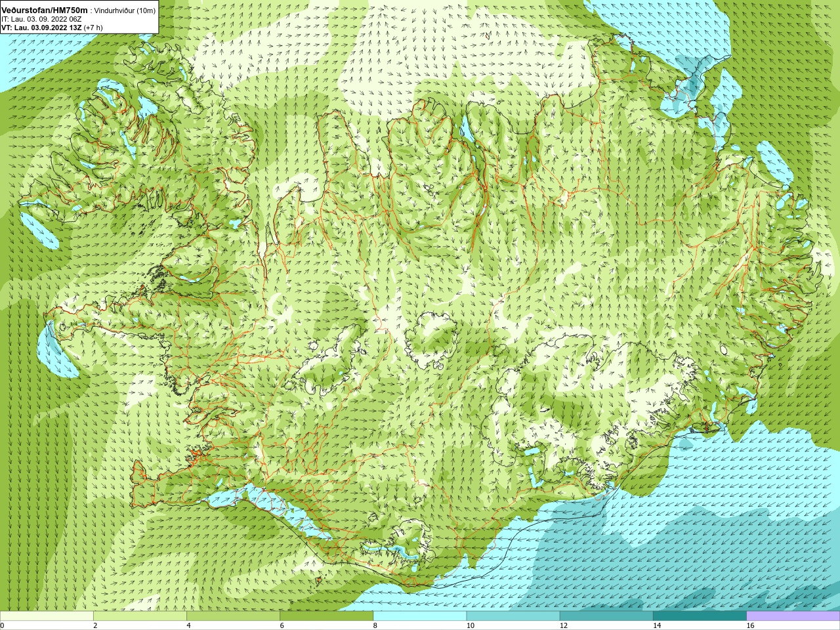
Task: Click the 12–14 m/s legend color swatch
Action: (x=606, y=616)
